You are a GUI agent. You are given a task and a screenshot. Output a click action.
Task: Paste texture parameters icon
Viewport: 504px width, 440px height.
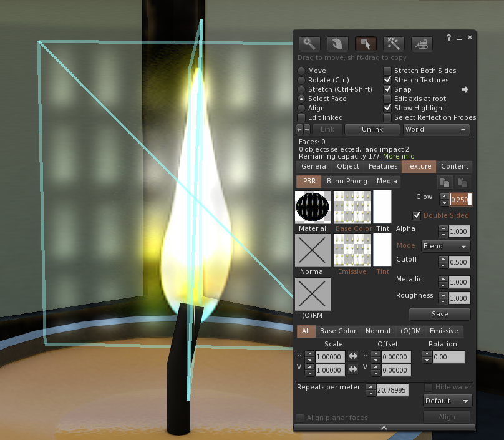tap(463, 182)
